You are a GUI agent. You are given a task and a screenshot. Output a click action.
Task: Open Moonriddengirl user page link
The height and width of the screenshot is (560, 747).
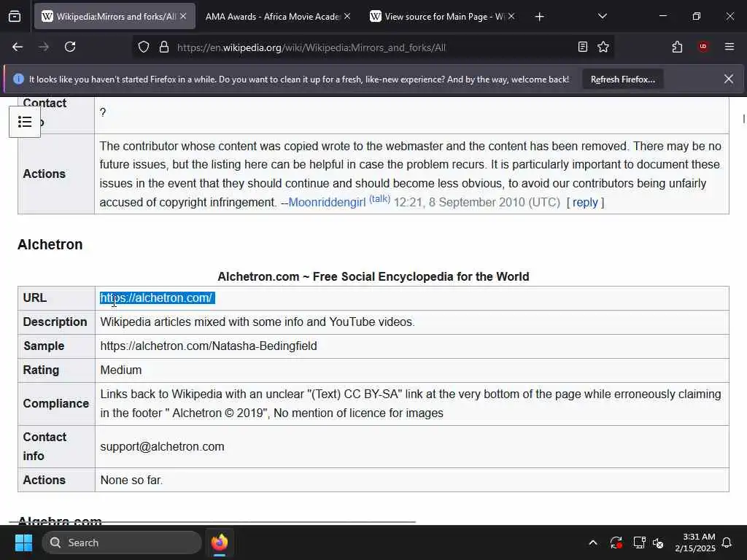327,203
